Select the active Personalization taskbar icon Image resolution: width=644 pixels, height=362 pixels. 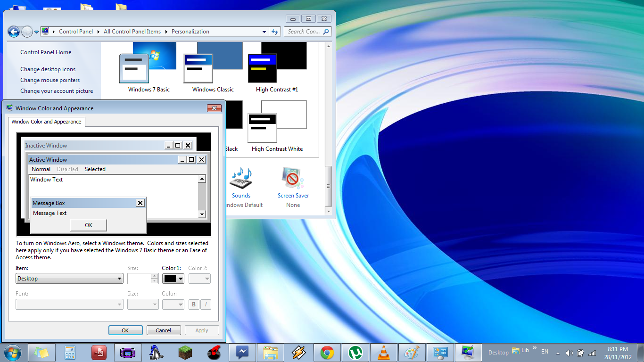(x=469, y=352)
